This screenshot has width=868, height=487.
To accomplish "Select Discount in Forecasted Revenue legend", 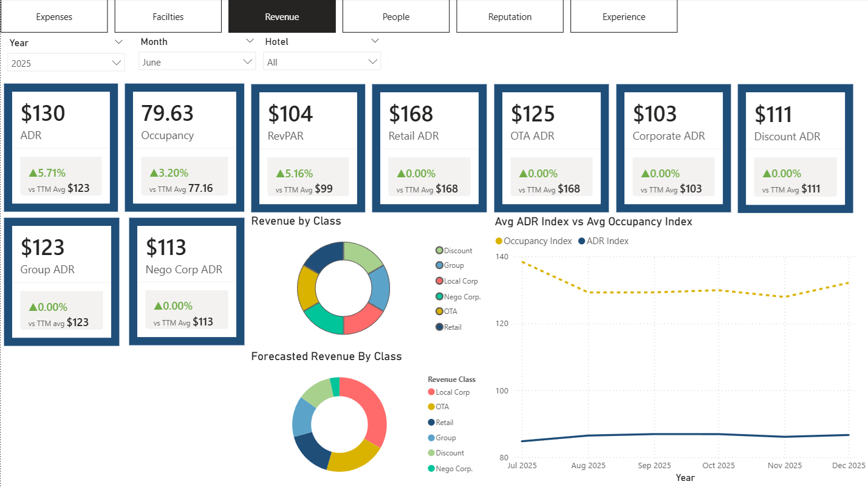I will 446,453.
